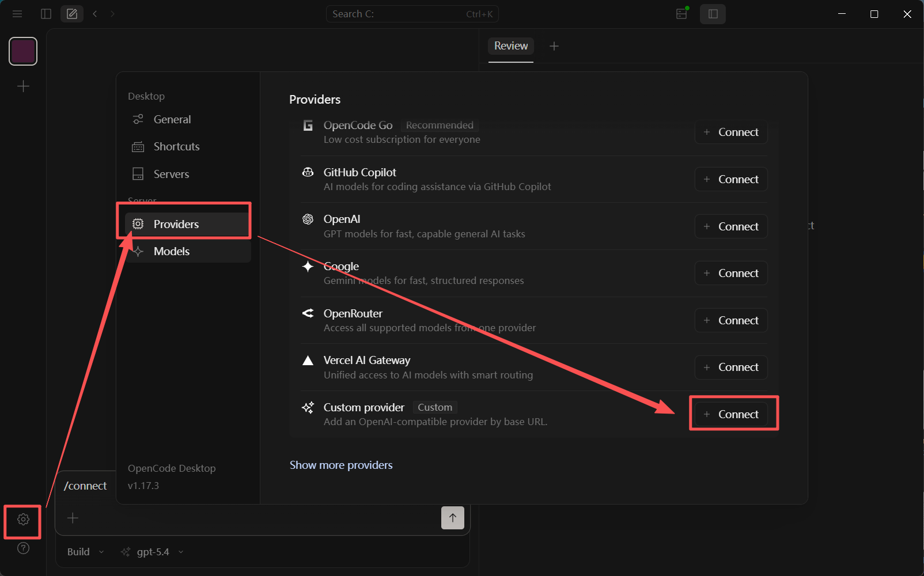Select Providers in settings sidebar
The height and width of the screenshot is (576, 924).
188,224
